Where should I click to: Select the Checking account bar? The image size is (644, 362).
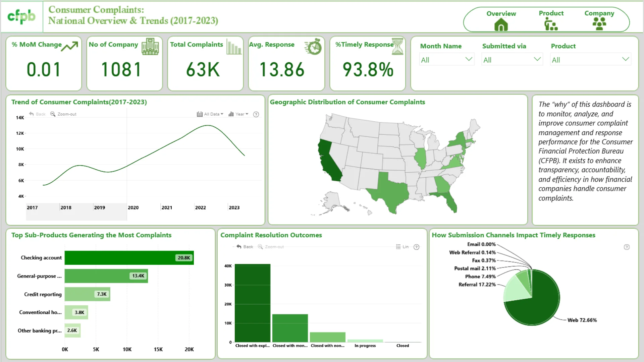(x=129, y=258)
